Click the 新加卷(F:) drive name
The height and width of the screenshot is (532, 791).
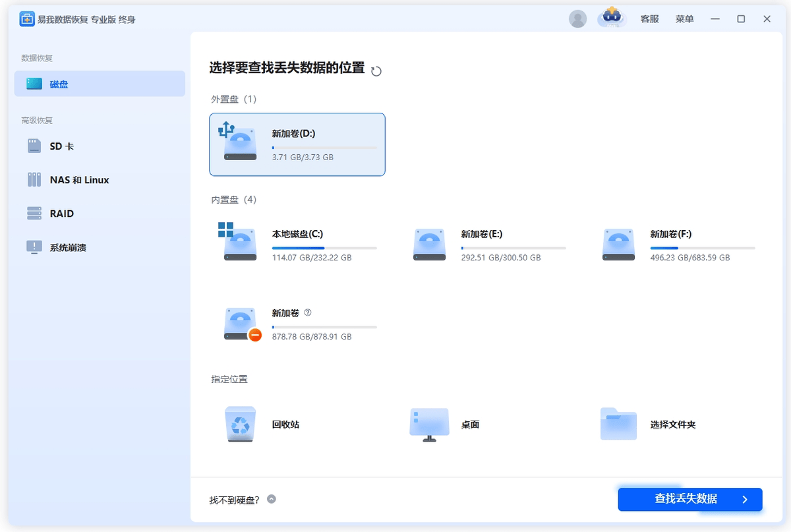[671, 234]
